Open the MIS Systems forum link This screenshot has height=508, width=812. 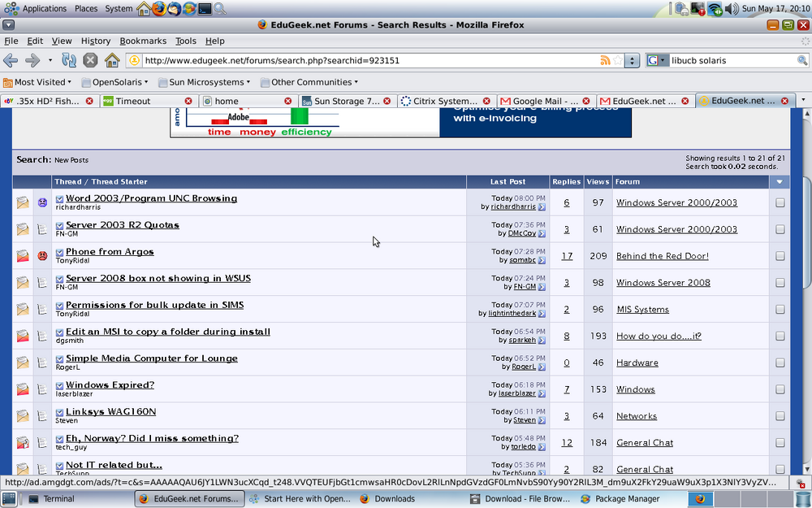[x=642, y=310]
